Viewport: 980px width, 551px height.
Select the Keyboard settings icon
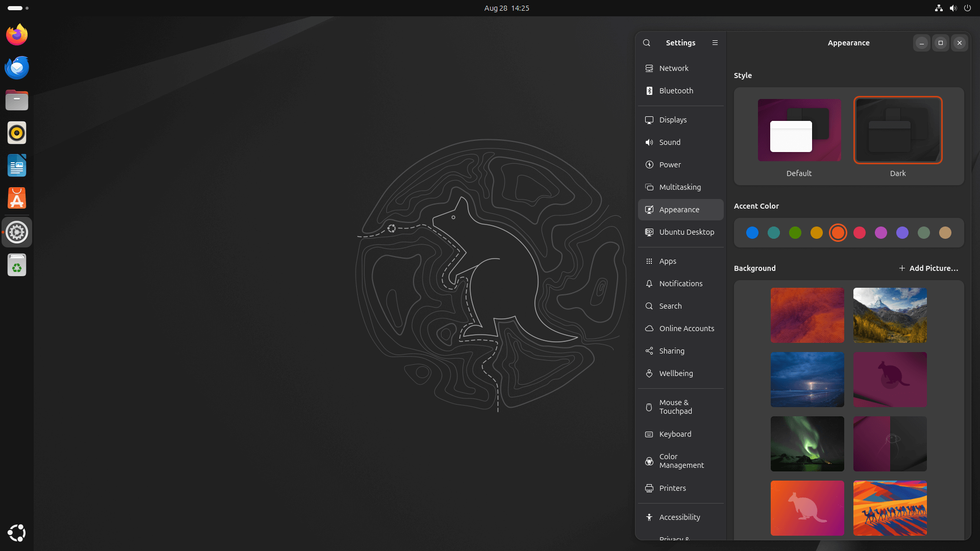[x=649, y=434]
